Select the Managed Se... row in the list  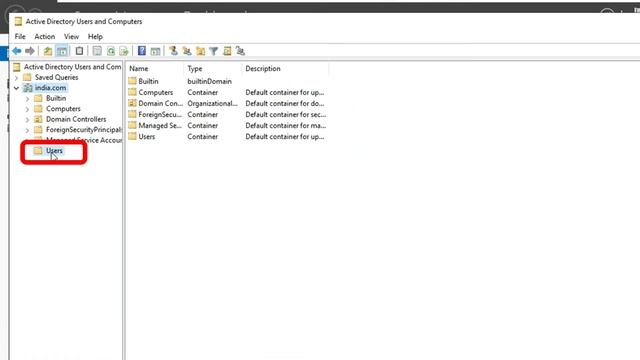(x=227, y=125)
